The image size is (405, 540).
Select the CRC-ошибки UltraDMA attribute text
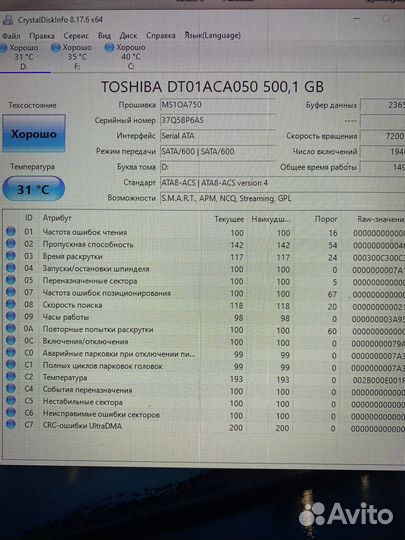[x=82, y=426]
